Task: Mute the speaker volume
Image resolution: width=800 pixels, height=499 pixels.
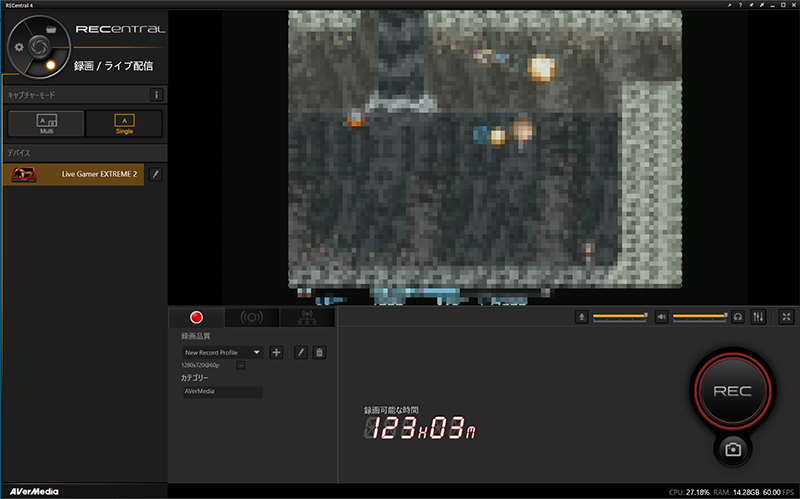Action: 661,317
